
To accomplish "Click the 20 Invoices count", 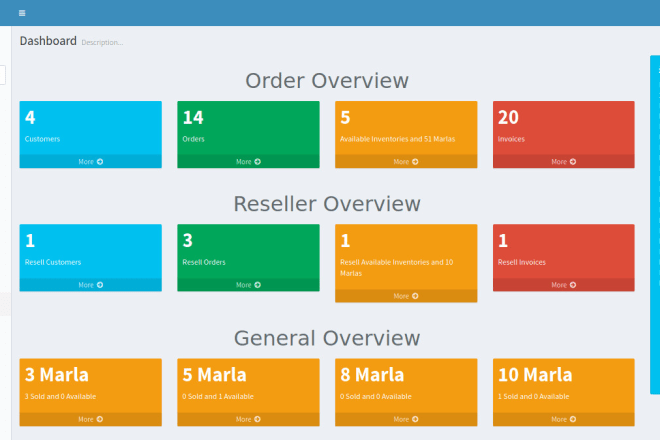I will [x=508, y=117].
